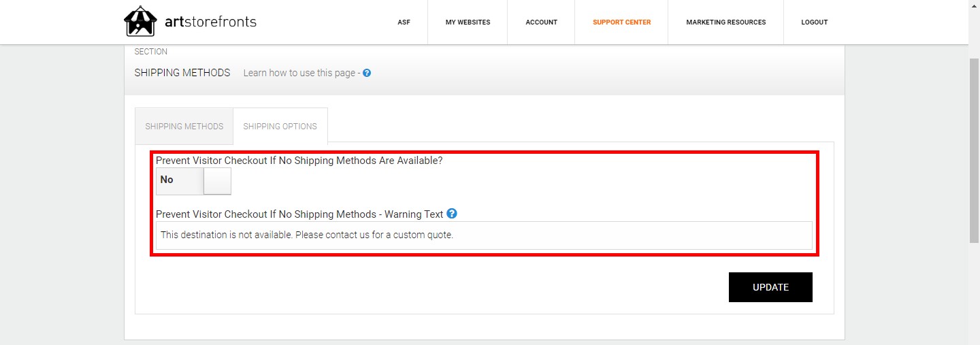Click the 'SHIPPING METHODS' section heading
The width and height of the screenshot is (980, 345).
[182, 73]
